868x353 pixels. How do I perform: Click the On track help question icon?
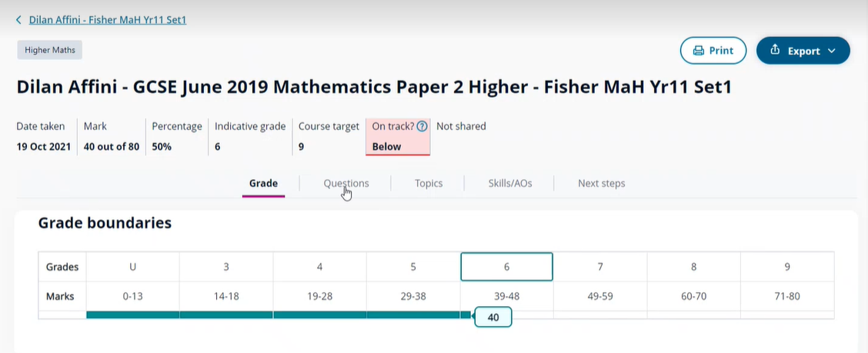422,127
